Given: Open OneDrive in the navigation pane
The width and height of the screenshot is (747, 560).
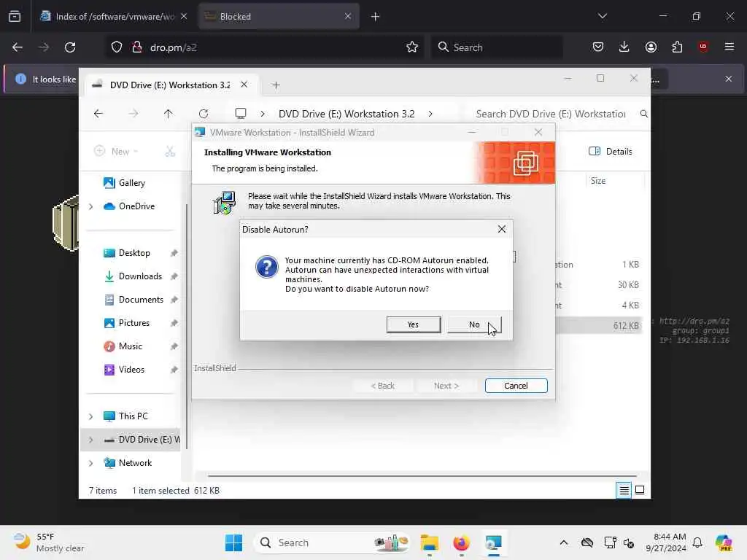Looking at the screenshot, I should coord(136,206).
